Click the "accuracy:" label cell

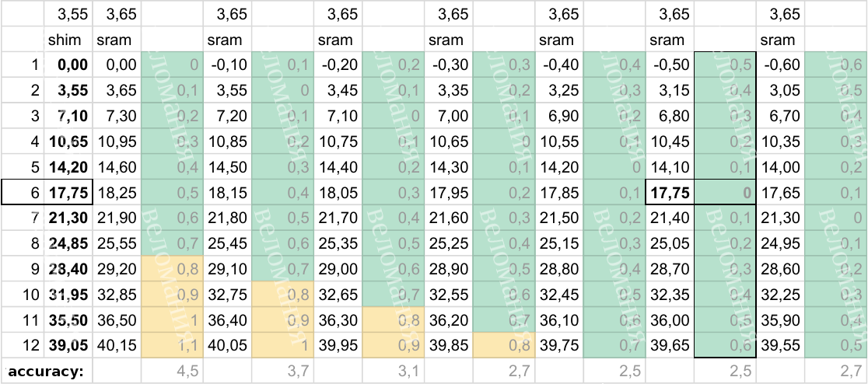[x=46, y=371]
